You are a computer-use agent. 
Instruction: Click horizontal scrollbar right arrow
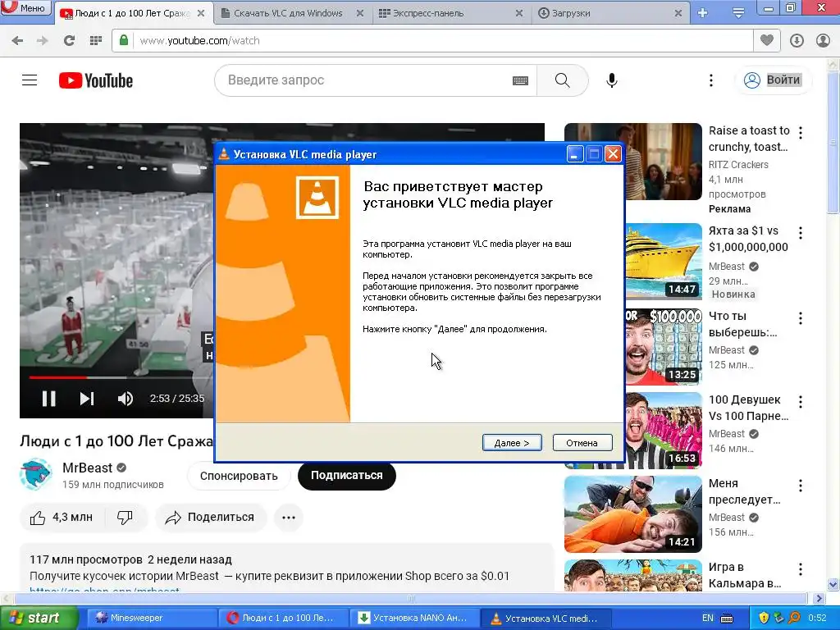(819, 598)
